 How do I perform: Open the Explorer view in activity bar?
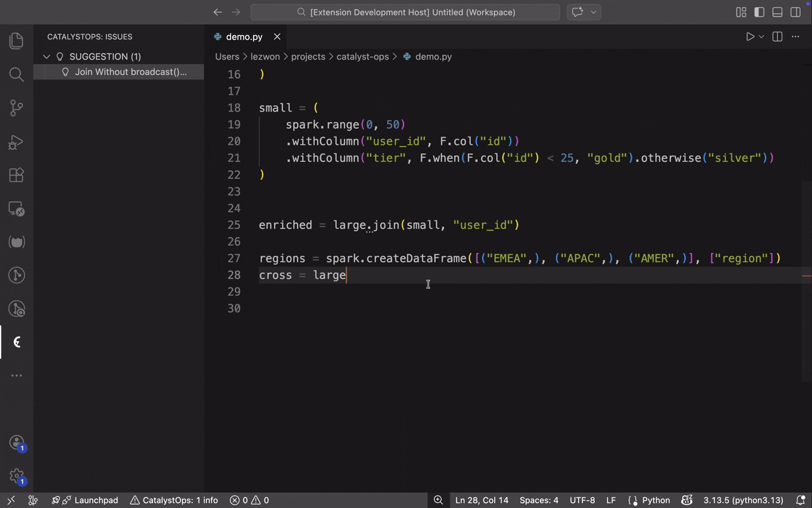click(x=16, y=41)
